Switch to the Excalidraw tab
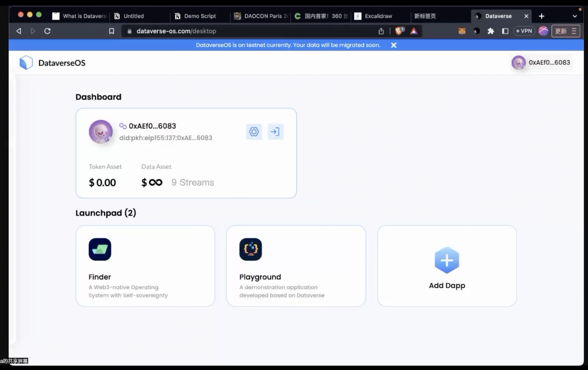Image resolution: width=588 pixels, height=370 pixels. point(381,16)
